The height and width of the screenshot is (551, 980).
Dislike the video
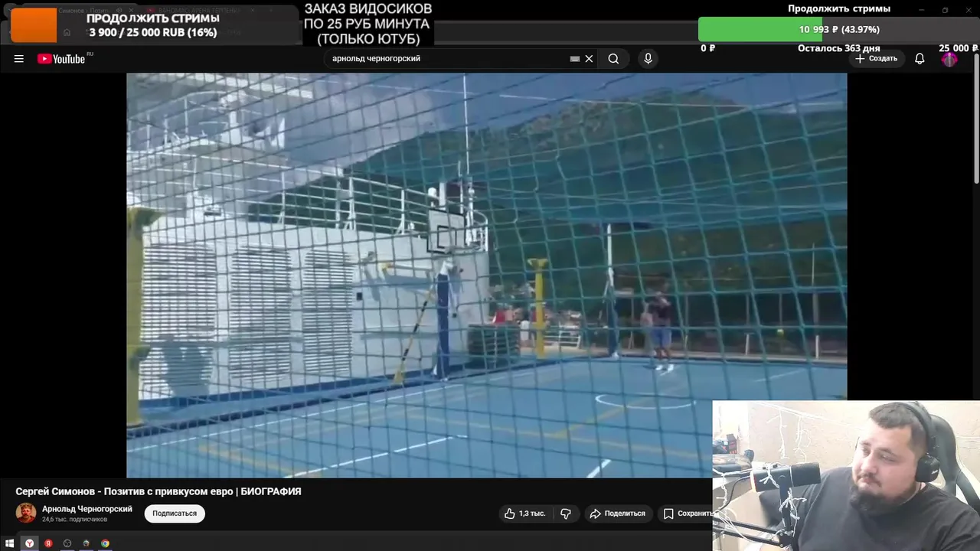point(566,514)
